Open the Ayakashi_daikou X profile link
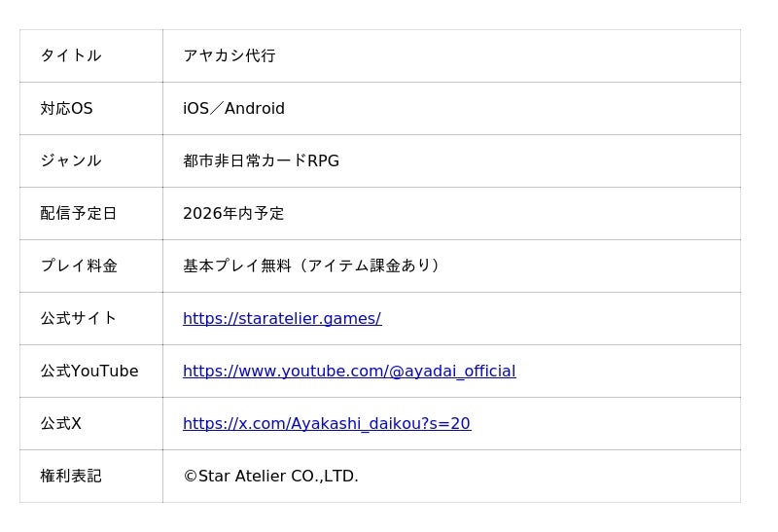The width and height of the screenshot is (778, 532). 327,424
